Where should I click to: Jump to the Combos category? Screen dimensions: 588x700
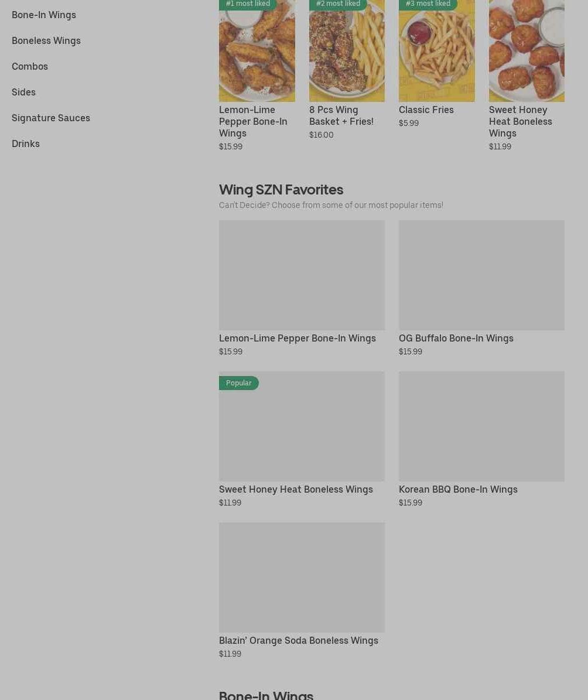pyautogui.click(x=29, y=67)
